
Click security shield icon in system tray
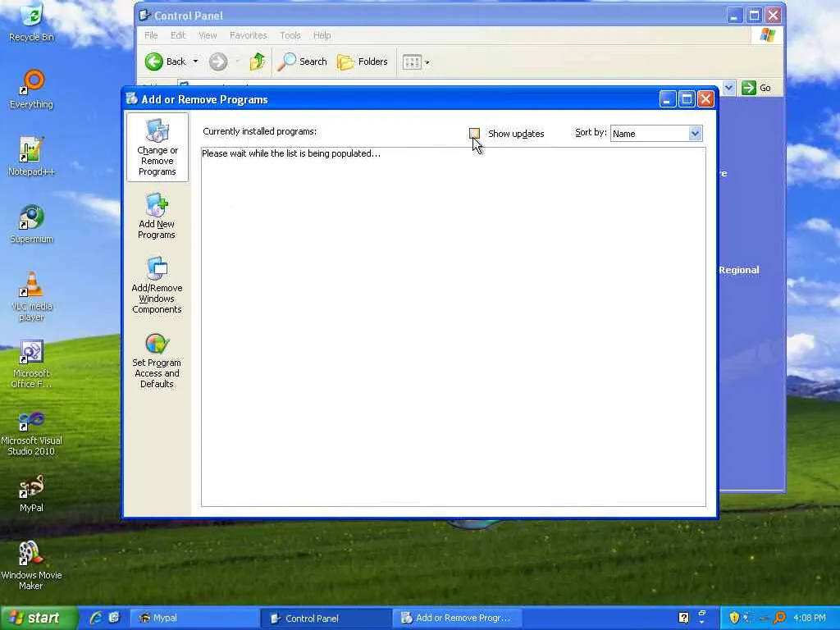click(734, 618)
